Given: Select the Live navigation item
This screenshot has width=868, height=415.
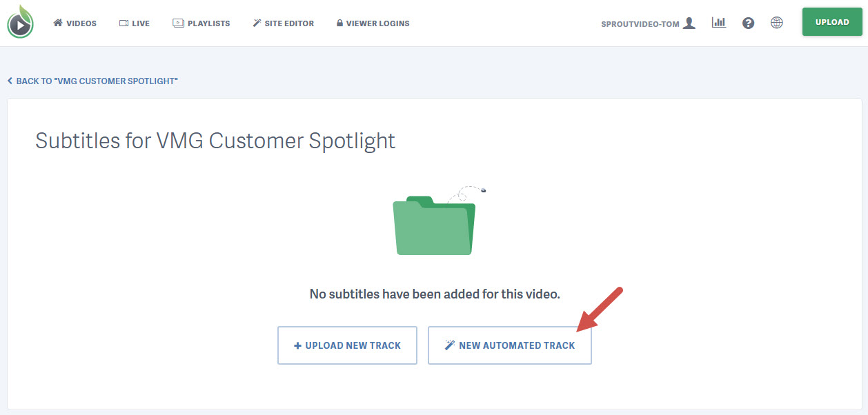Looking at the screenshot, I should 135,22.
